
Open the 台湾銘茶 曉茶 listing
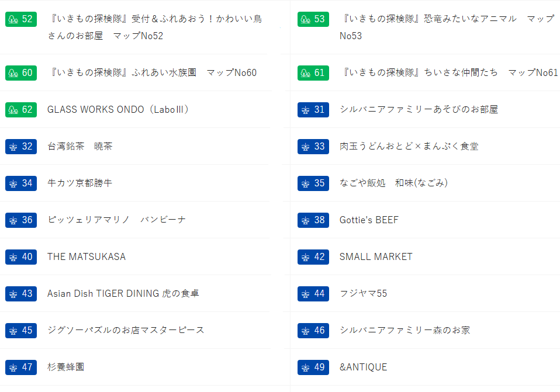point(79,147)
